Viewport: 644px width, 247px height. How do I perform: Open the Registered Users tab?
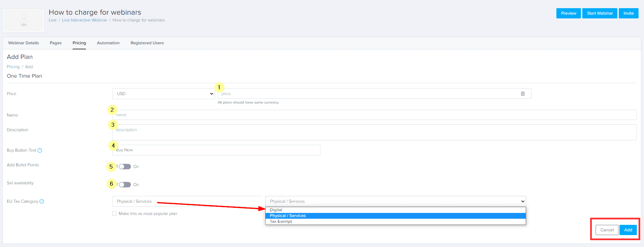147,43
